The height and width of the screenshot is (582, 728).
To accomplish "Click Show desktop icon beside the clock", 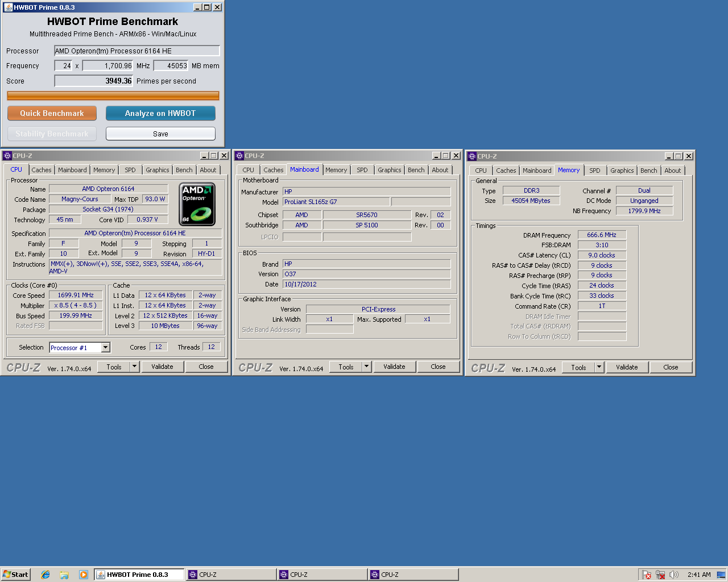I will point(721,575).
